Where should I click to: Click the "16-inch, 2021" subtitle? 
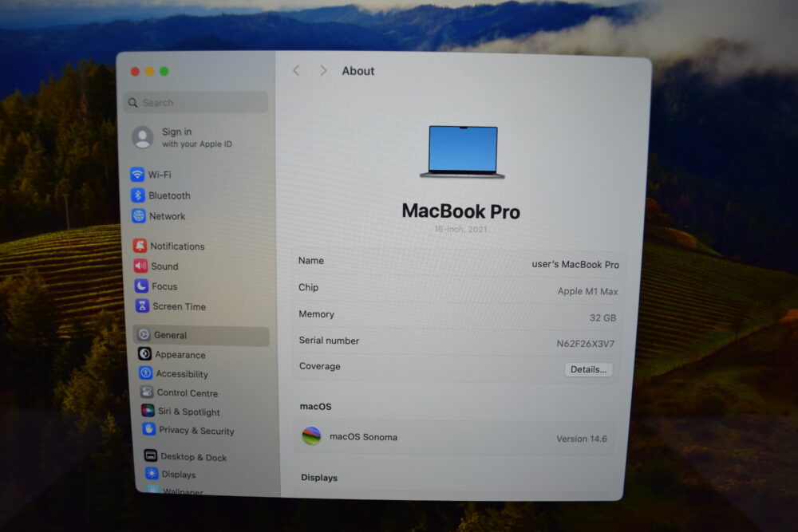point(460,229)
